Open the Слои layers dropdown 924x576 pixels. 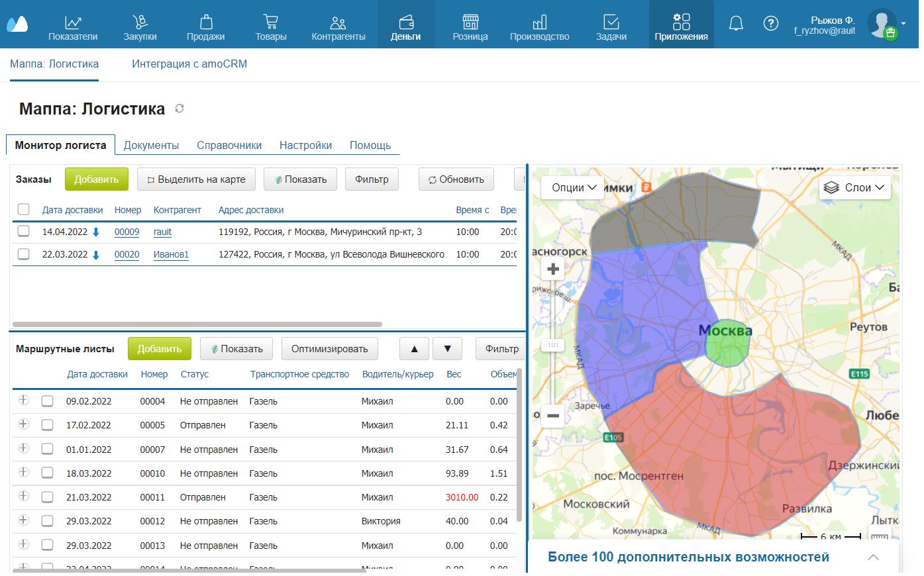click(854, 187)
